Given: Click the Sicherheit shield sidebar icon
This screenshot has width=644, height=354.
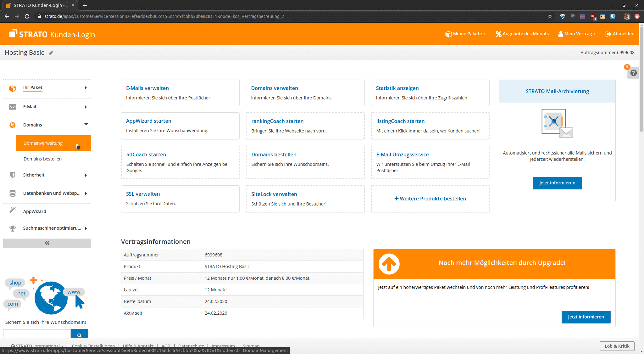Looking at the screenshot, I should click(x=13, y=175).
